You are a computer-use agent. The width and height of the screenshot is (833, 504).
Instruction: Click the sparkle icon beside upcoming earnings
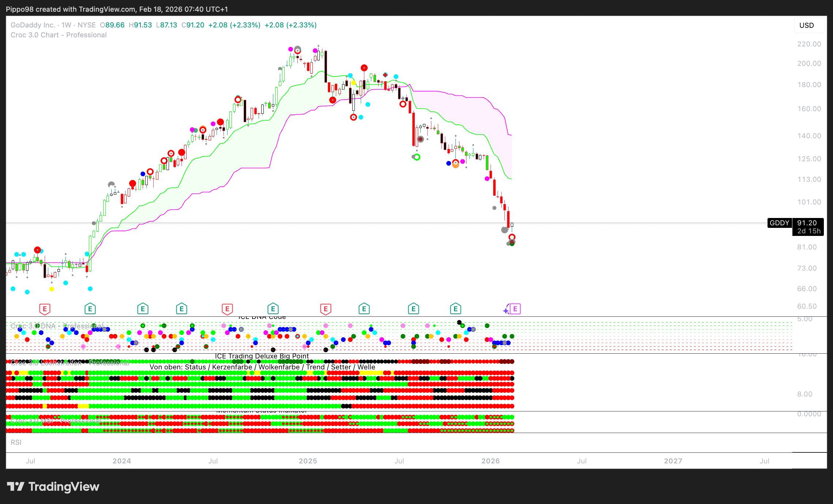506,310
